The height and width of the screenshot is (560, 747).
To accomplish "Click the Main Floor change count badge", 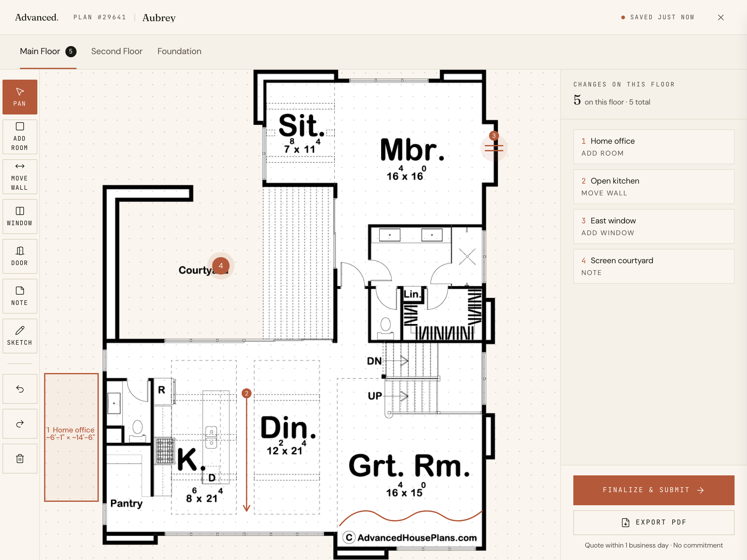I will pyautogui.click(x=71, y=51).
